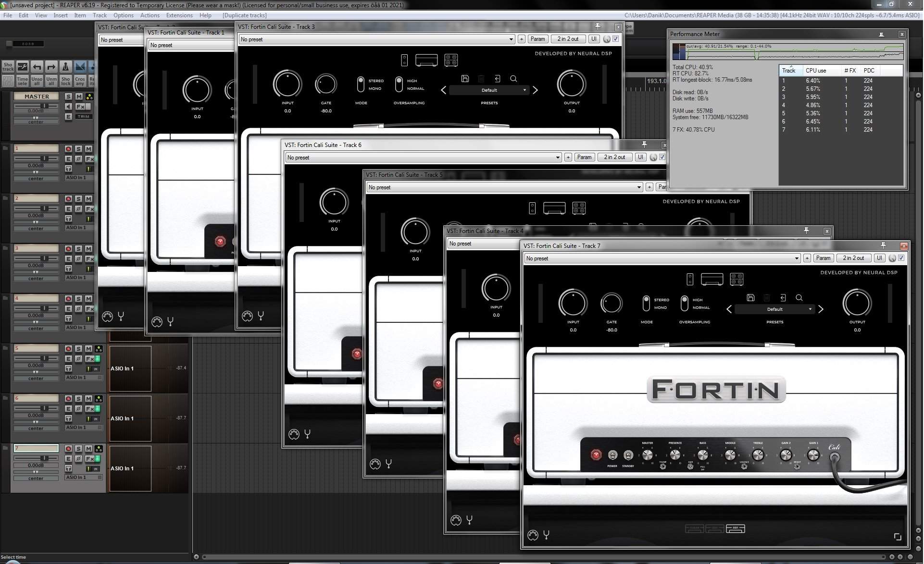Click the 2 in 2 out button in Track 7 window
Screen dimensions: 924x564
(853, 258)
